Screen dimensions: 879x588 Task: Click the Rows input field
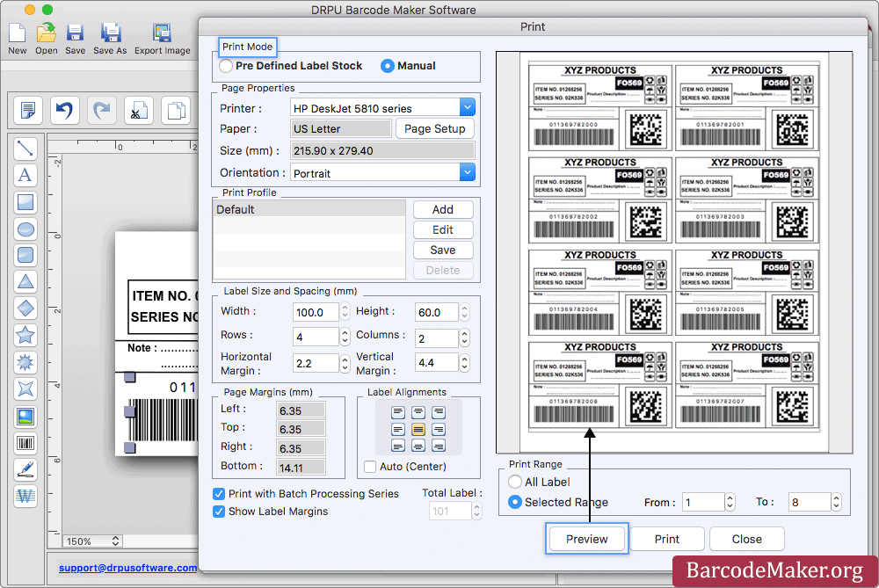pyautogui.click(x=316, y=337)
